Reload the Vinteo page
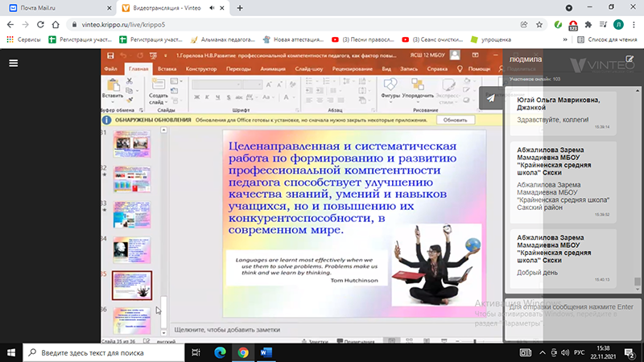 coord(40,25)
